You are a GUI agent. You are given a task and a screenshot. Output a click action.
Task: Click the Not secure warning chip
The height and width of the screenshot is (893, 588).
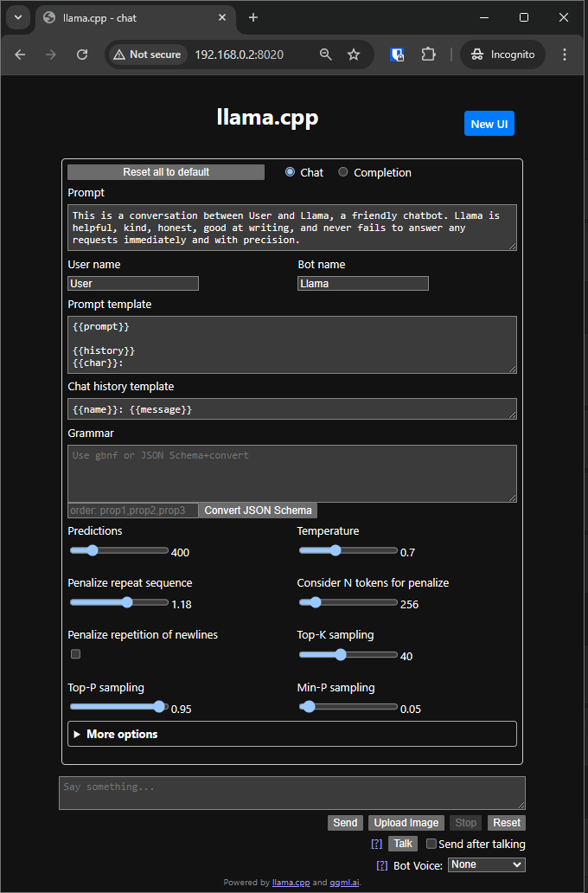pos(147,55)
